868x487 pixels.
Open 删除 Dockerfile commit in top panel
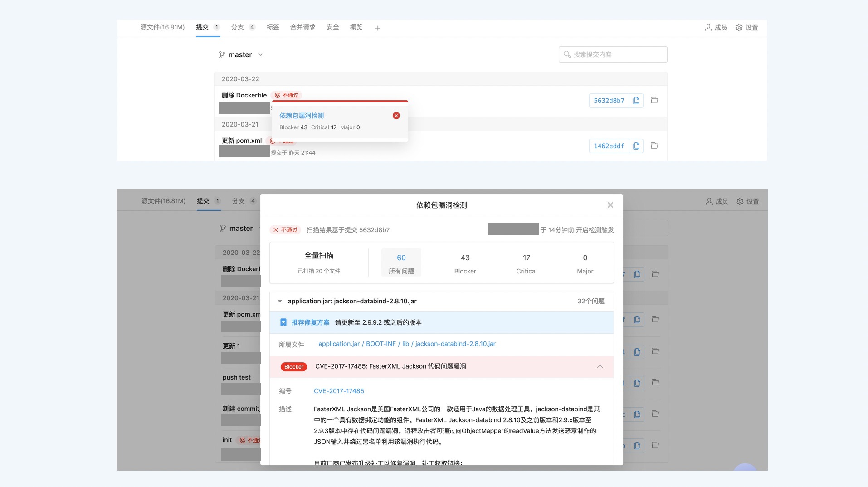coord(244,95)
